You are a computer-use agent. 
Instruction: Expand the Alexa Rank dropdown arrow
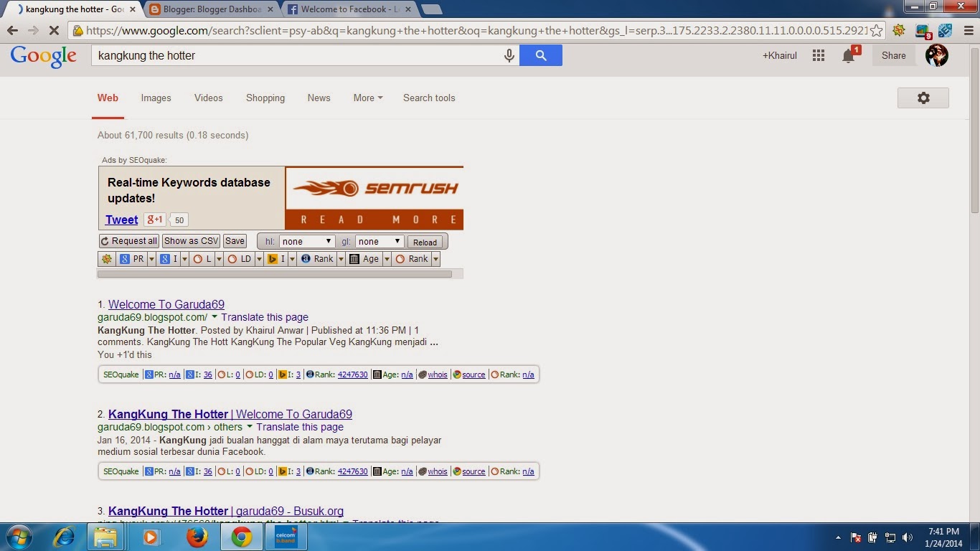(x=341, y=259)
